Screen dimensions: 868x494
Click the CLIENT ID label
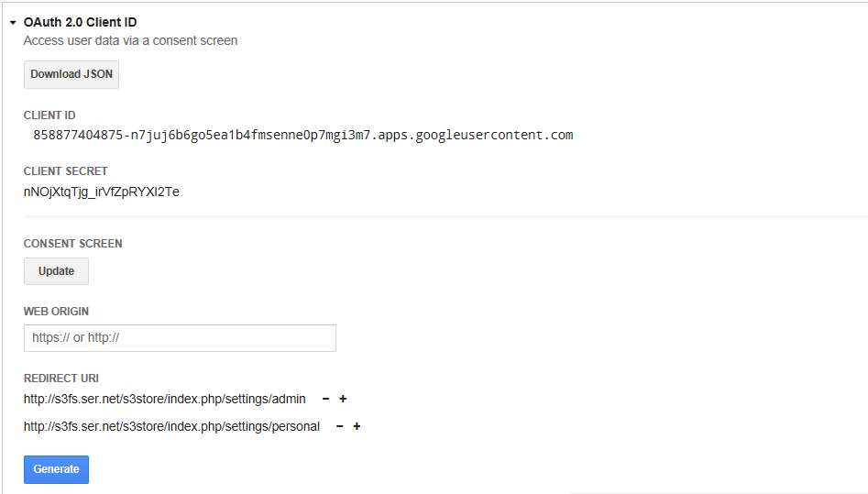49,115
